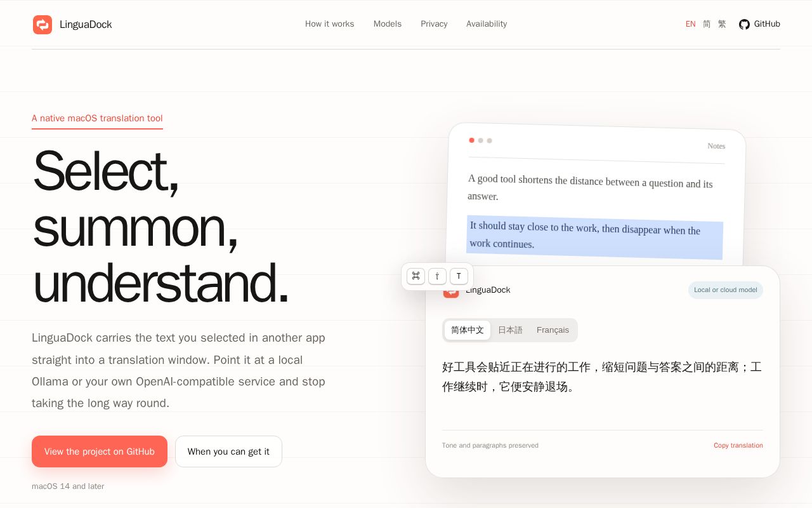Image resolution: width=812 pixels, height=508 pixels.
Task: Click the highlighted sentence in Notes window
Action: click(594, 237)
